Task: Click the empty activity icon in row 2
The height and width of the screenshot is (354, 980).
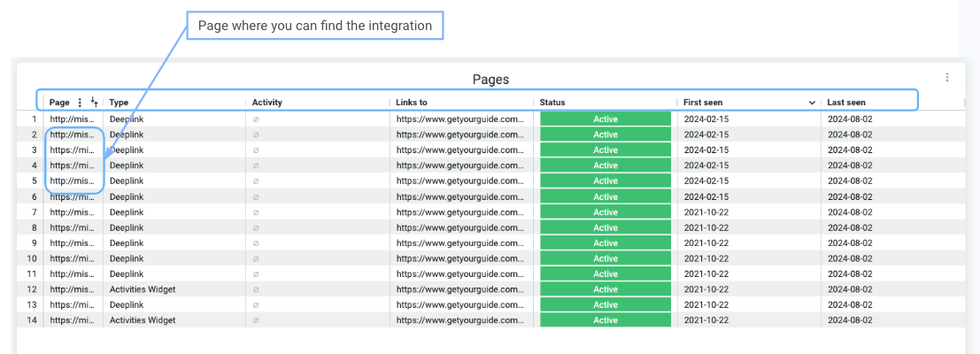Action: click(255, 135)
